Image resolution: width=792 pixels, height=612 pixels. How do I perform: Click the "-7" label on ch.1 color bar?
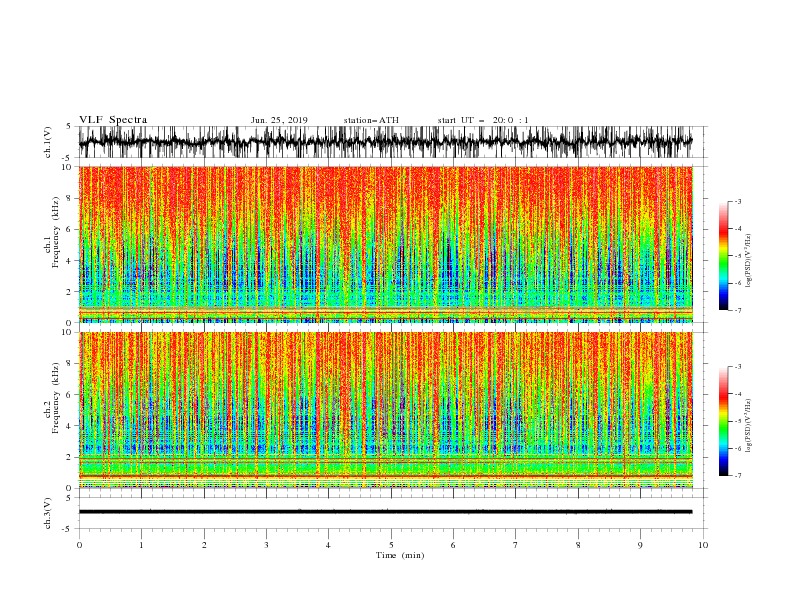pyautogui.click(x=738, y=311)
